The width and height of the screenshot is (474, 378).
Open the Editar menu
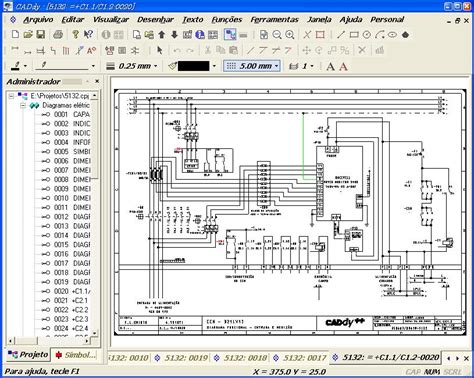point(73,20)
